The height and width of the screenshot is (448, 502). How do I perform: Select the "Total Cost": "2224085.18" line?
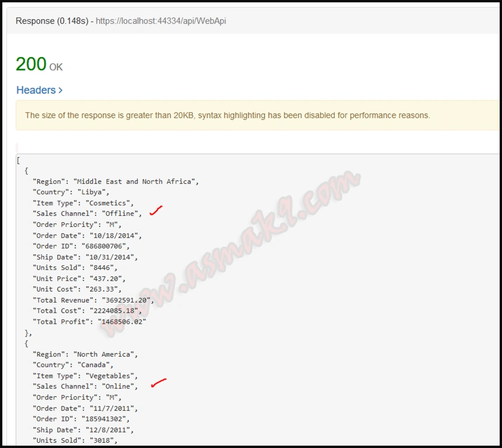click(x=87, y=311)
